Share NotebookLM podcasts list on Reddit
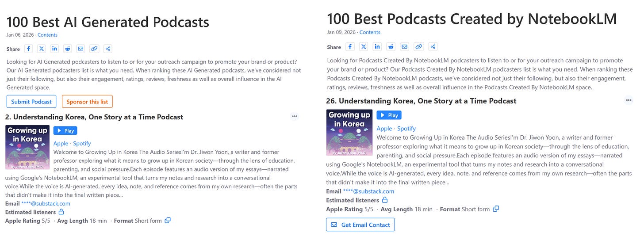 point(391,46)
